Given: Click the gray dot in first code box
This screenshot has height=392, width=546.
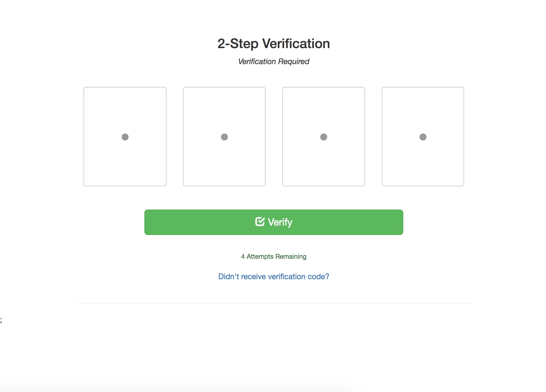Looking at the screenshot, I should click(x=125, y=137).
